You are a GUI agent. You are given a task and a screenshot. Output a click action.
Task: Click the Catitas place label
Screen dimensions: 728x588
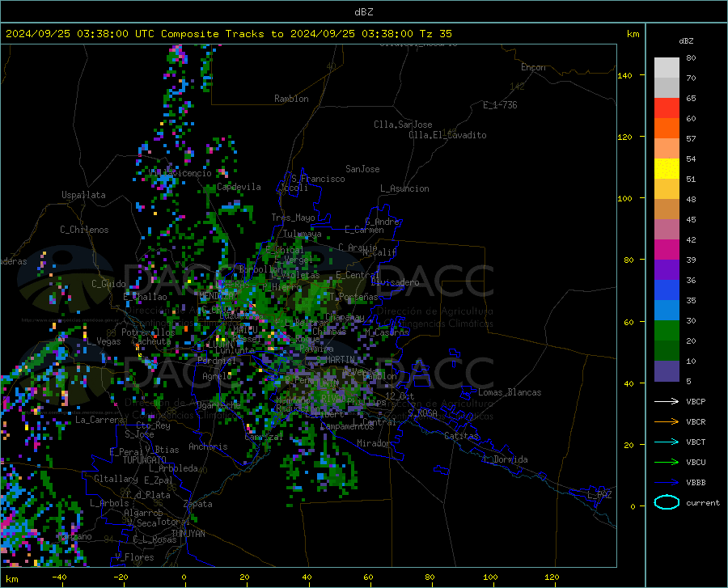462,436
